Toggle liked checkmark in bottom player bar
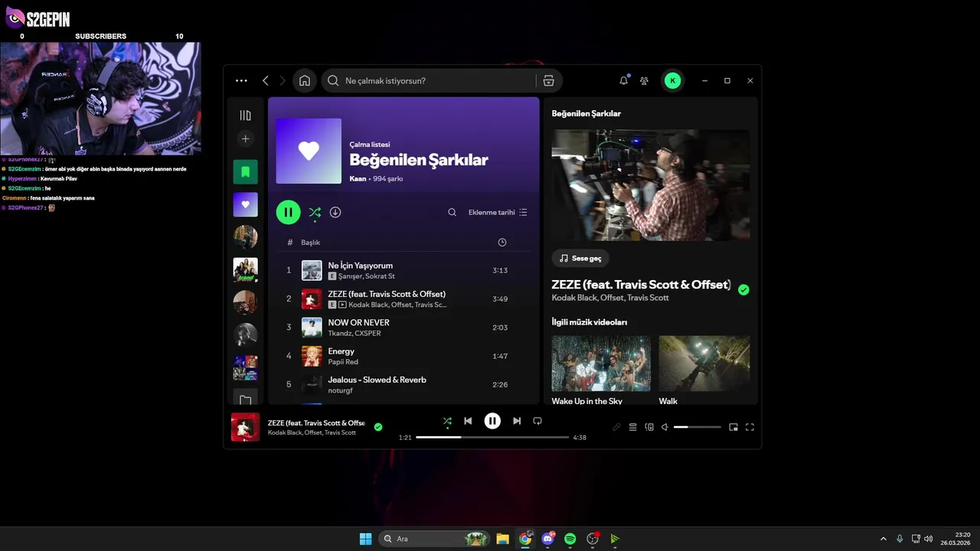Viewport: 980px width, 551px height. tap(377, 427)
